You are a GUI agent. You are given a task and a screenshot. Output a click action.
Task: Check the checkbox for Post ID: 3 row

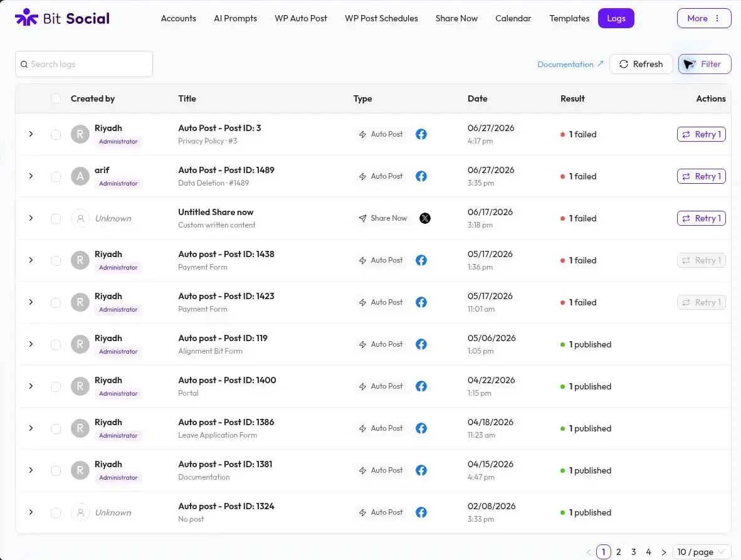click(x=56, y=135)
